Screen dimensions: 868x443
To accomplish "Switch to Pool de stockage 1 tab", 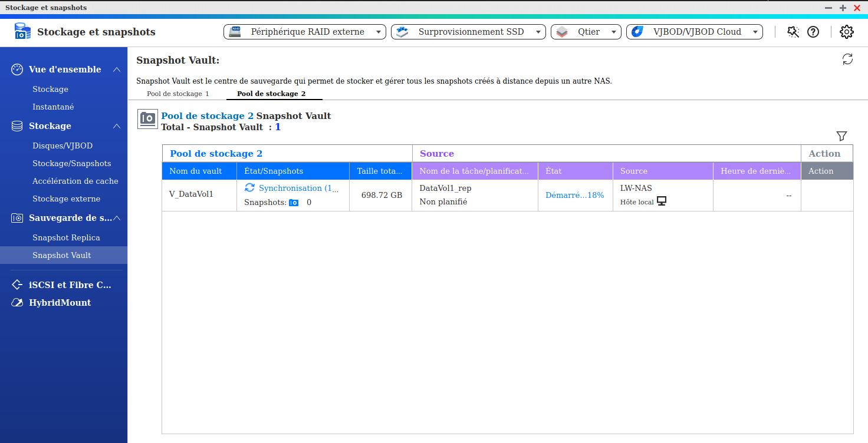I will (x=177, y=94).
